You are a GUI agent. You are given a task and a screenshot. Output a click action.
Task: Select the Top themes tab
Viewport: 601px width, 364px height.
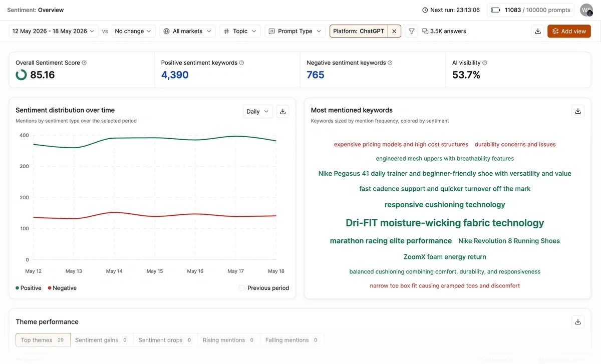tap(43, 340)
